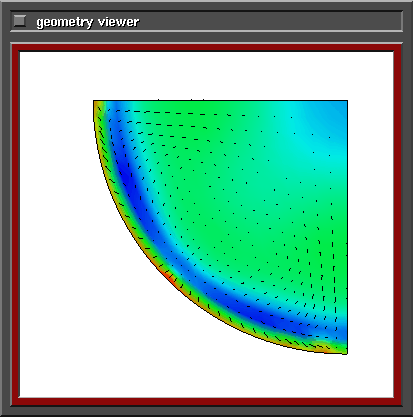Click the cyan region below the top-right corner

[330, 160]
